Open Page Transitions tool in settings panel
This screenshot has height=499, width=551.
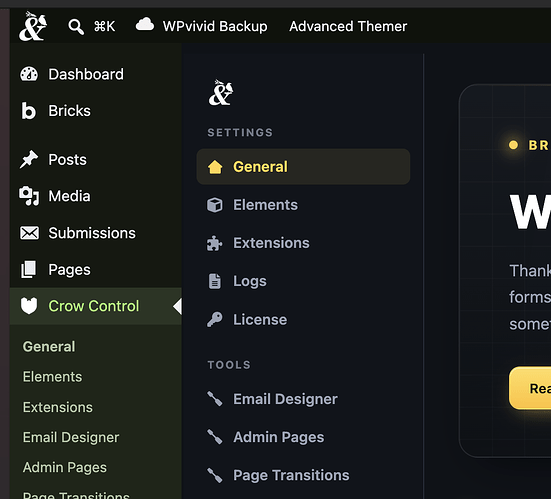(x=291, y=475)
